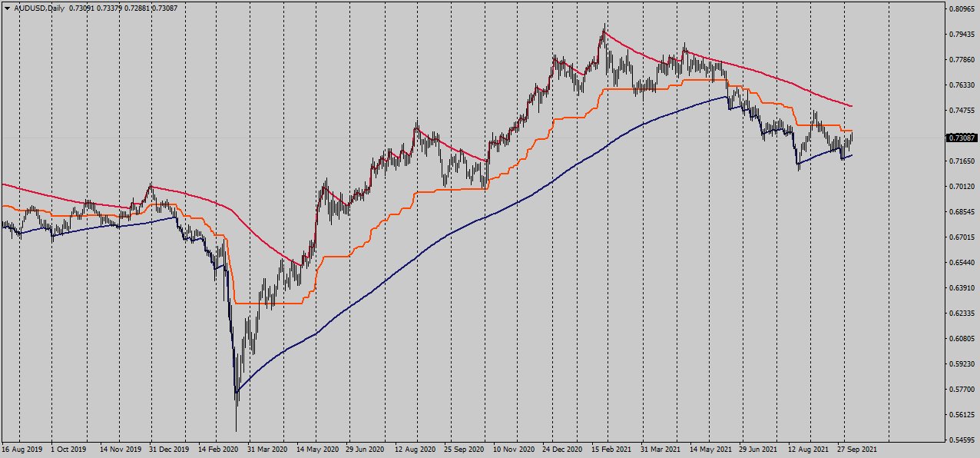Screen dimensions: 980x458
Task: Click the 0.72881 low price readout
Action: click(135, 8)
